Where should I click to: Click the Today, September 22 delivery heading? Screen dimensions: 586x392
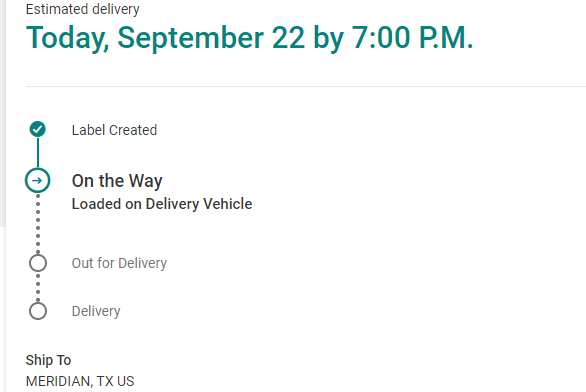click(x=250, y=38)
